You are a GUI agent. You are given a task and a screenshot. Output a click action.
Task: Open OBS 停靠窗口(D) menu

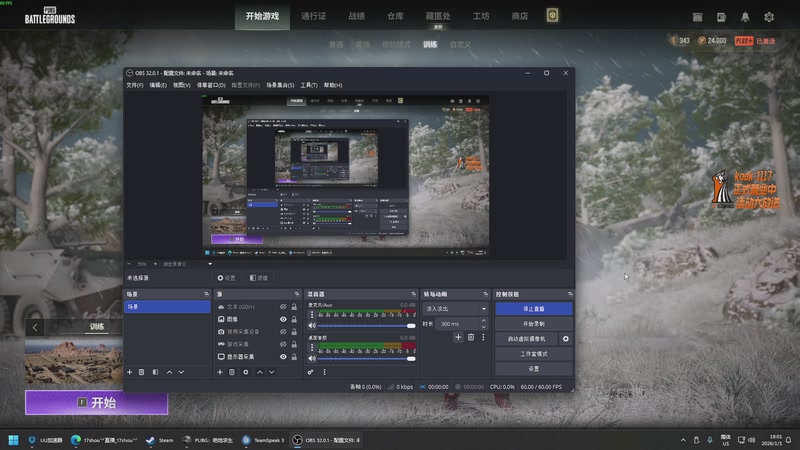[211, 85]
